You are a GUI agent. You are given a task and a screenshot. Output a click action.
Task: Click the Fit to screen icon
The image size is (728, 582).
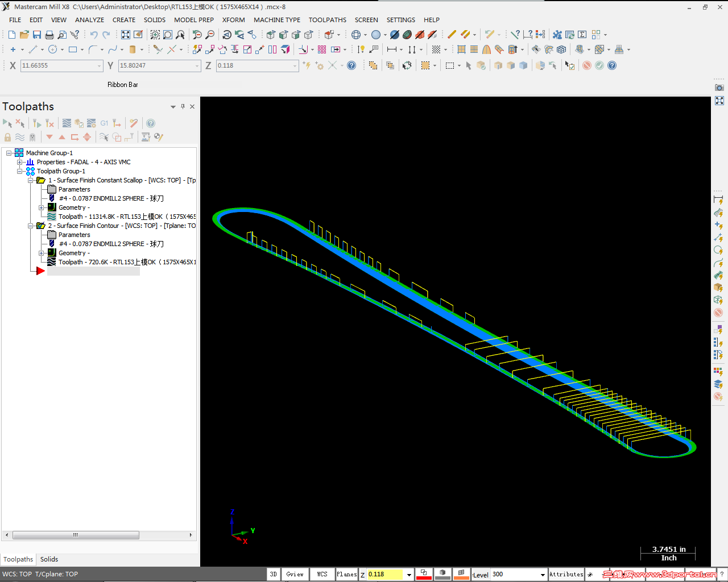[126, 35]
